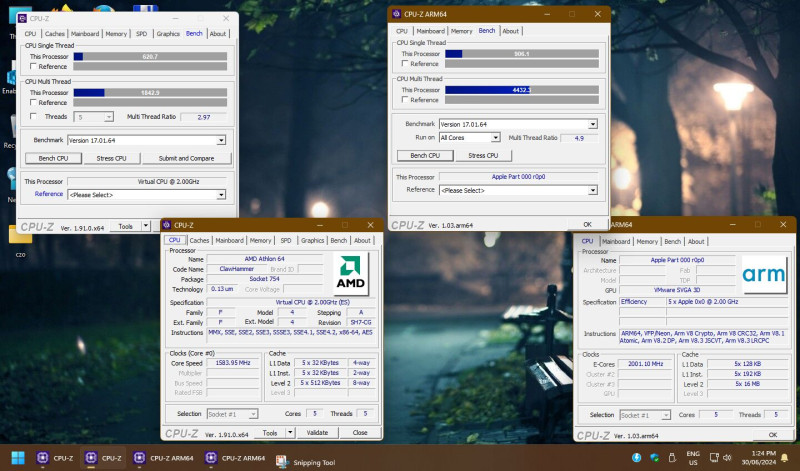Click title bar icon of the AMD Athlon CPU-Z window

tap(166, 225)
